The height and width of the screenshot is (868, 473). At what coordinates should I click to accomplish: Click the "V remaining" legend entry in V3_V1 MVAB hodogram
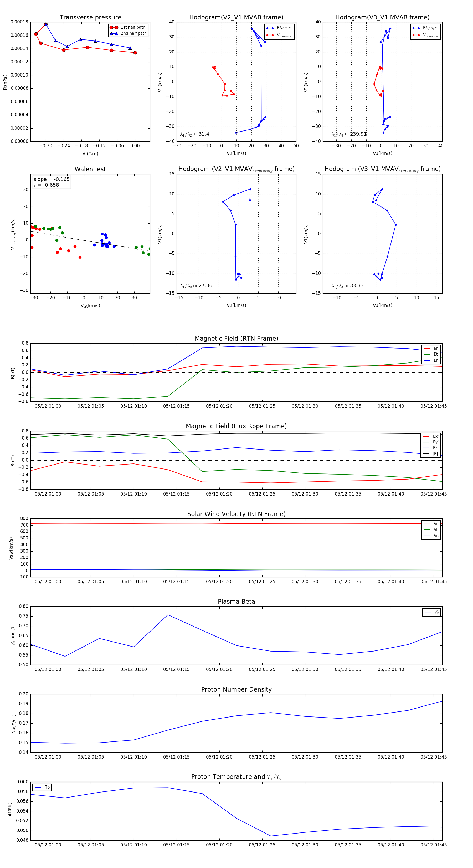425,35
